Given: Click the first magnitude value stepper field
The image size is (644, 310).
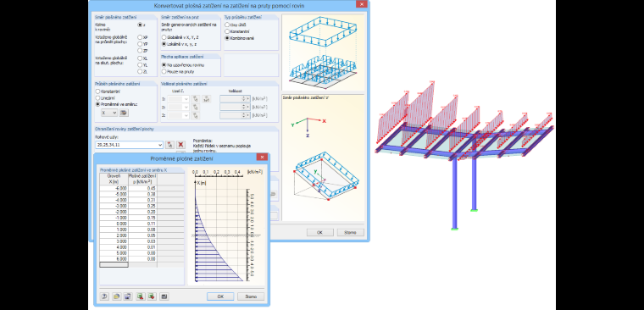Looking at the screenshot, I should click(x=235, y=99).
